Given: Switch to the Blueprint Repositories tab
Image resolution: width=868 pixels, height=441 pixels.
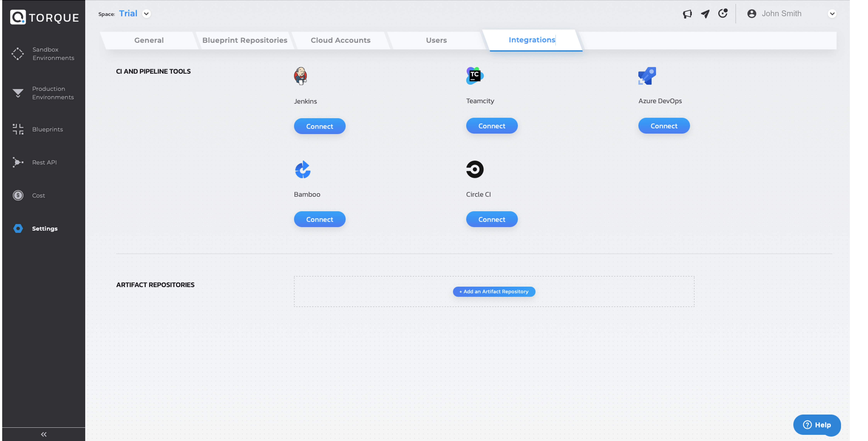Looking at the screenshot, I should (245, 40).
